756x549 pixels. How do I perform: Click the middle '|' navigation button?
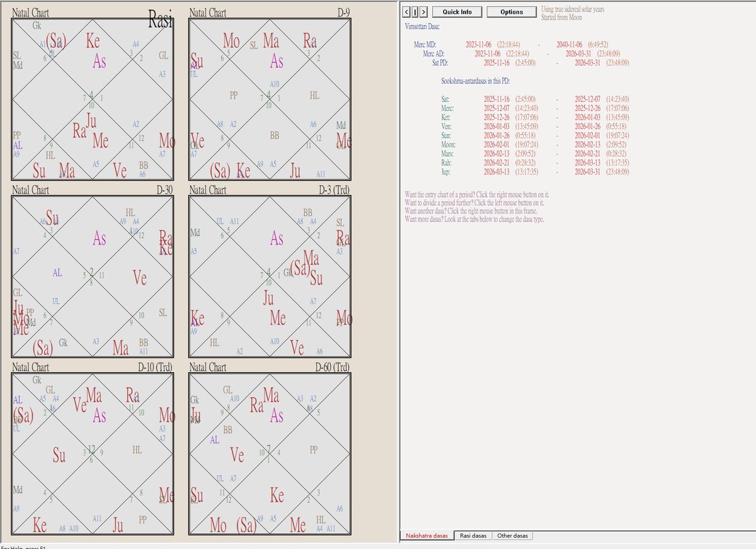click(415, 12)
